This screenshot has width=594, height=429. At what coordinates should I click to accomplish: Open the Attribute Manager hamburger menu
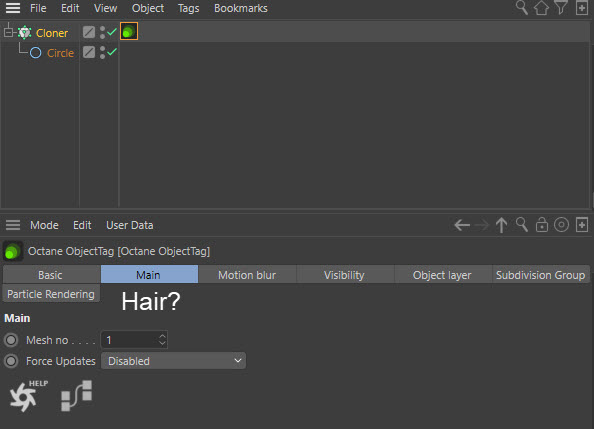(13, 225)
